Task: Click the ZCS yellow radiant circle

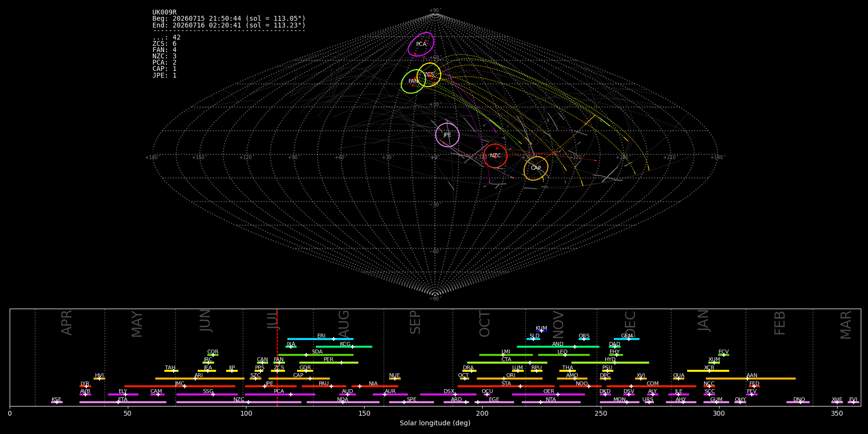Action: (x=429, y=75)
